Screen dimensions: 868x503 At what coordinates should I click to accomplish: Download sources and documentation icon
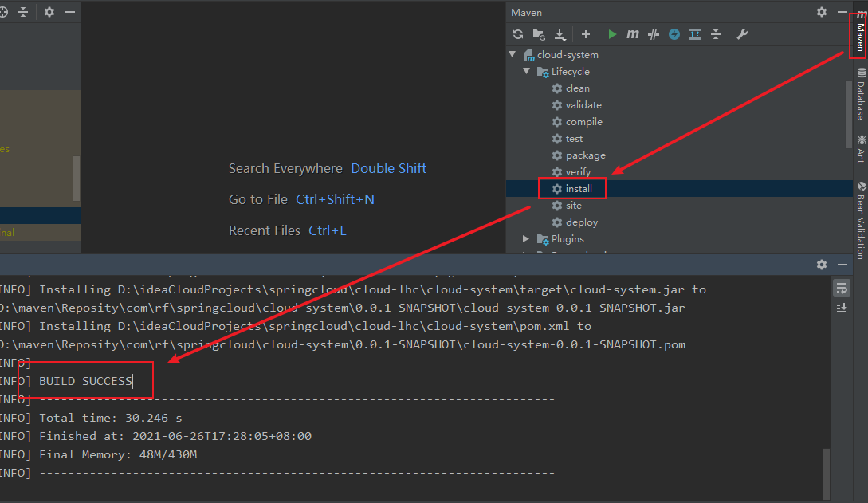[x=560, y=34]
